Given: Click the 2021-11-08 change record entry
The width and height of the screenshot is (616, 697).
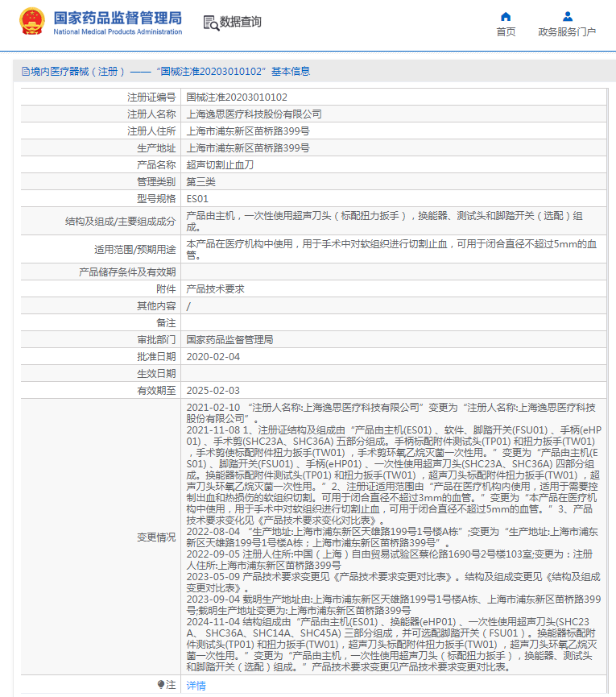Looking at the screenshot, I should pyautogui.click(x=394, y=475).
